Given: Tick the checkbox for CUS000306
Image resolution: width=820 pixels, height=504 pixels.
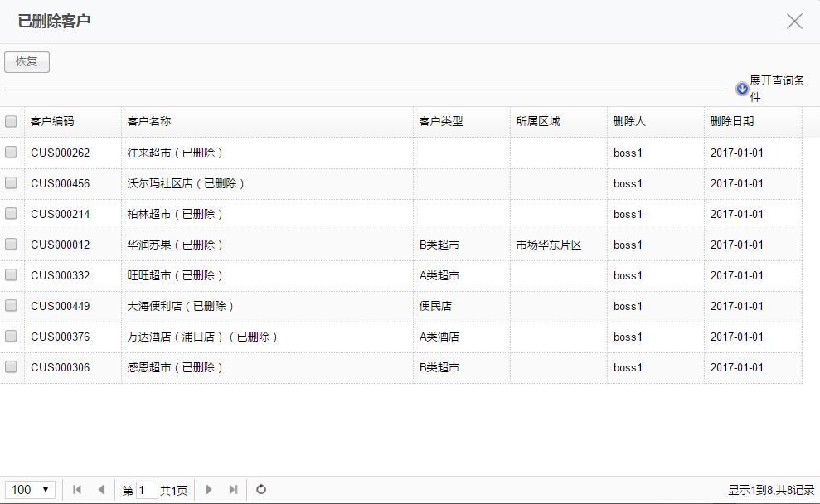Looking at the screenshot, I should (11, 367).
